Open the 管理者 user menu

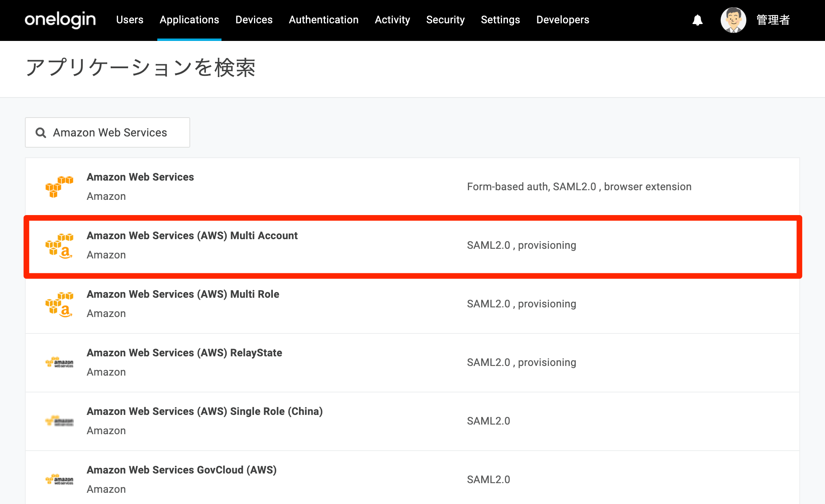[773, 20]
